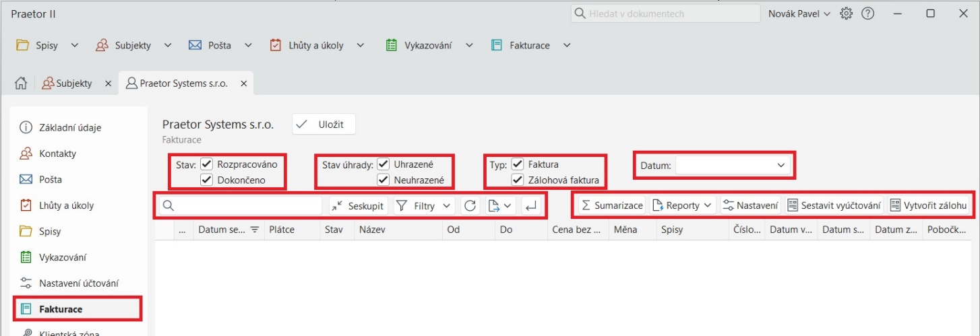Click the enter arrow icon beside export

531,206
